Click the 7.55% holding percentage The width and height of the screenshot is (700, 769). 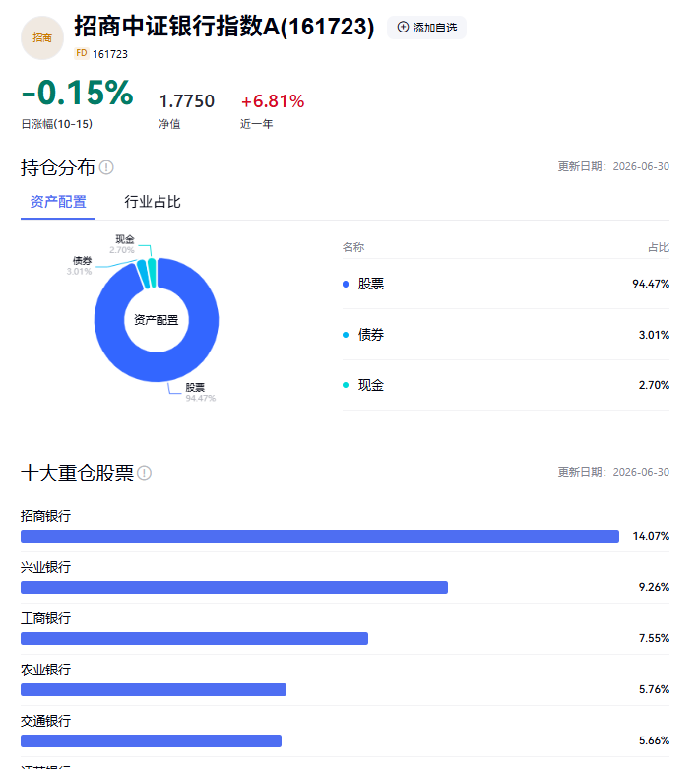point(654,638)
